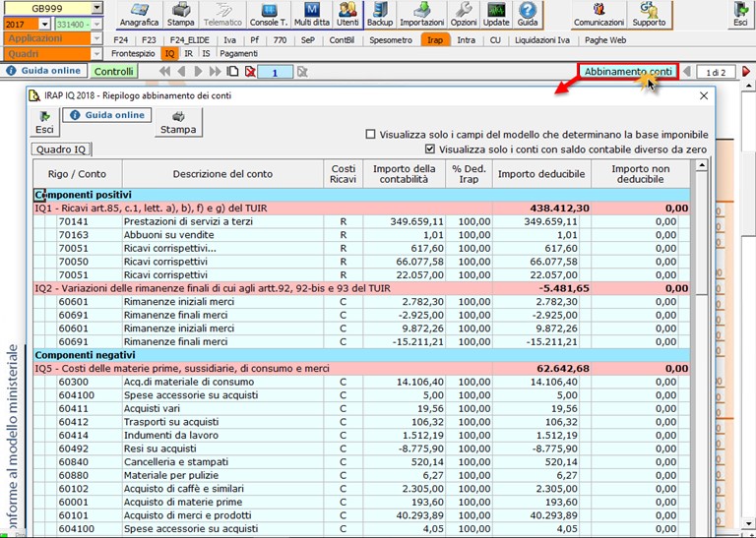Switch to Iva application tab
Viewport: 756px width, 538px height.
click(x=229, y=40)
